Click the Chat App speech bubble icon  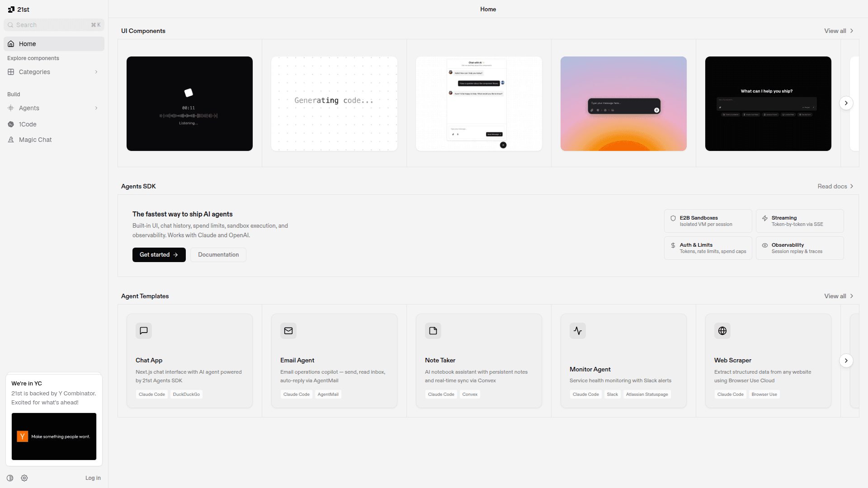coord(144,331)
